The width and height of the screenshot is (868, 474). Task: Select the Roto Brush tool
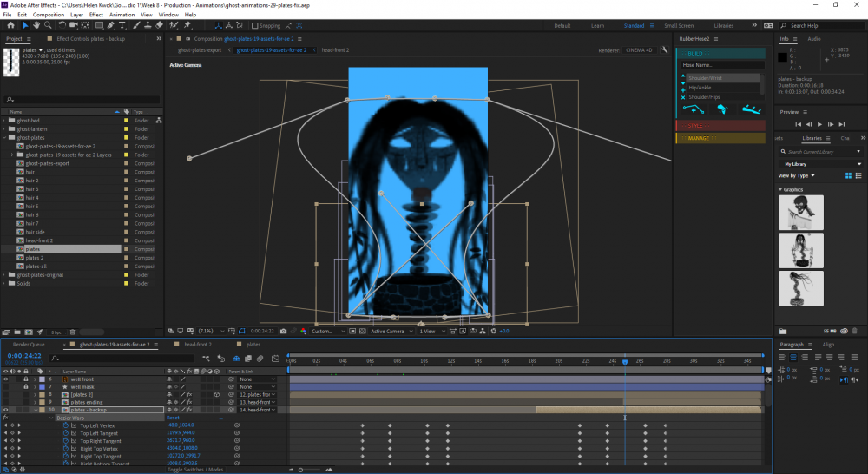click(x=174, y=25)
